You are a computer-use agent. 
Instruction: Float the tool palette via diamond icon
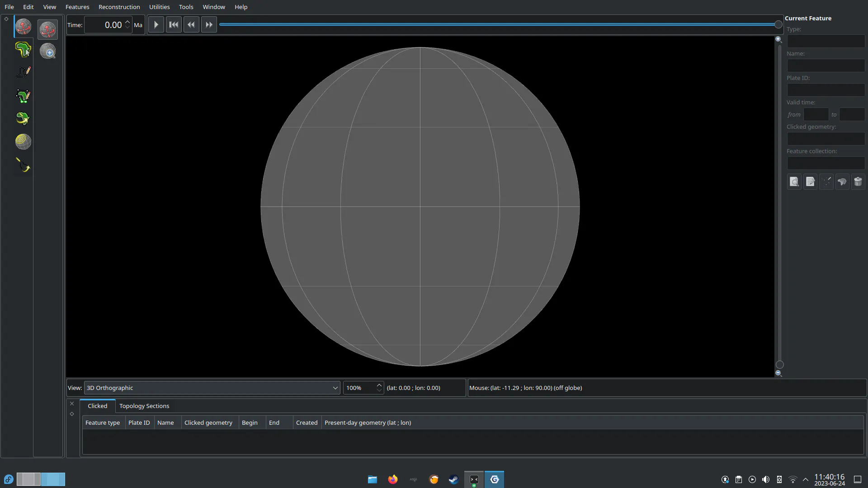[6, 19]
